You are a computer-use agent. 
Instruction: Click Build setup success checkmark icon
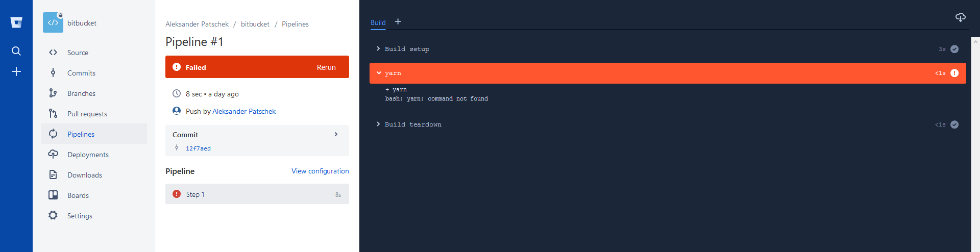pyautogui.click(x=954, y=49)
